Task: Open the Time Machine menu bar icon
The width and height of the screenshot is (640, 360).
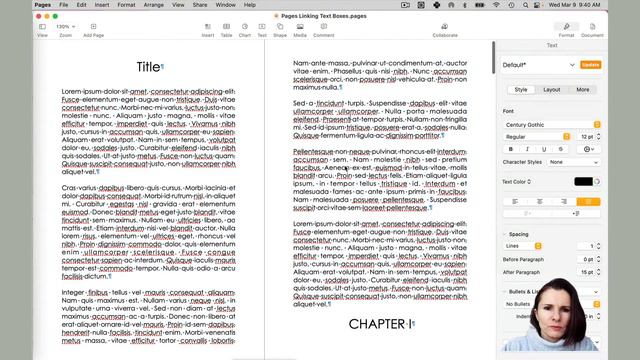Action: 511,5
